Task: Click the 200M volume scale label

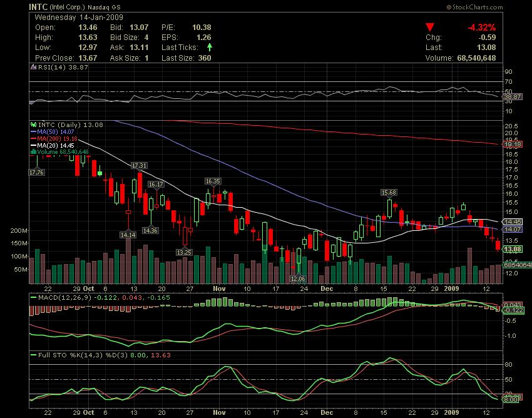Action: (19, 230)
